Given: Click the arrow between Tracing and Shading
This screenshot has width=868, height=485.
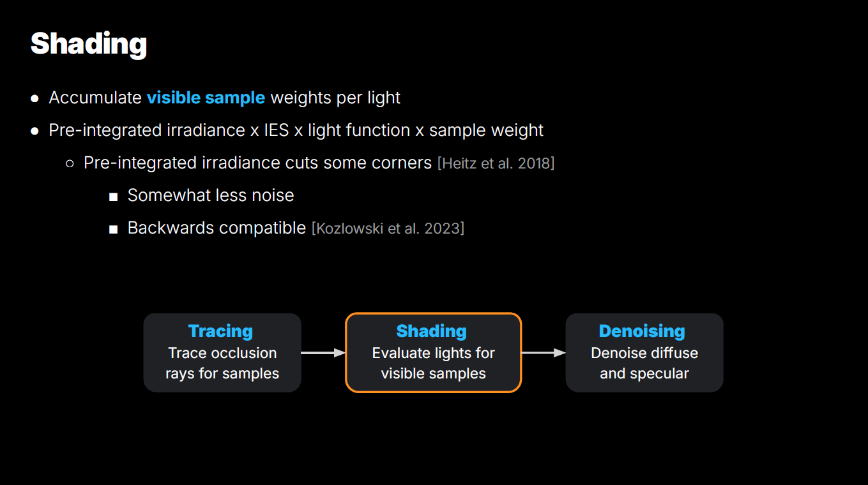Looking at the screenshot, I should [323, 353].
